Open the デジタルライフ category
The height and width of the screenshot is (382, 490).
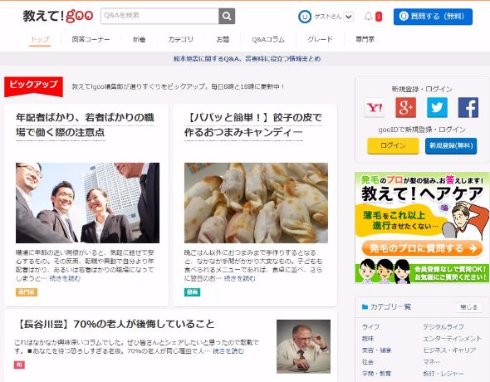pos(443,327)
